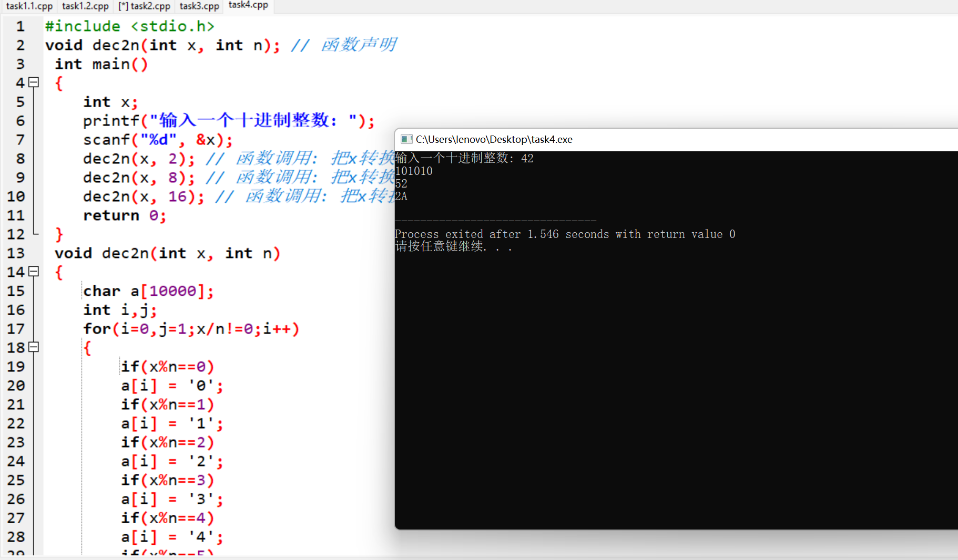The height and width of the screenshot is (560, 958).
Task: Click 'if(x%n==4)' on line 27
Action: (168, 518)
